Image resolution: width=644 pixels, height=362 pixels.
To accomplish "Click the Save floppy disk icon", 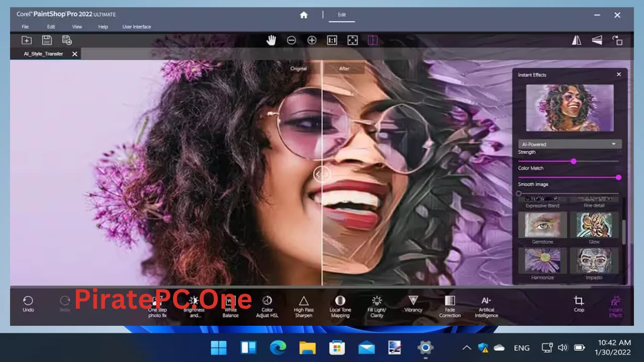I will 47,40.
